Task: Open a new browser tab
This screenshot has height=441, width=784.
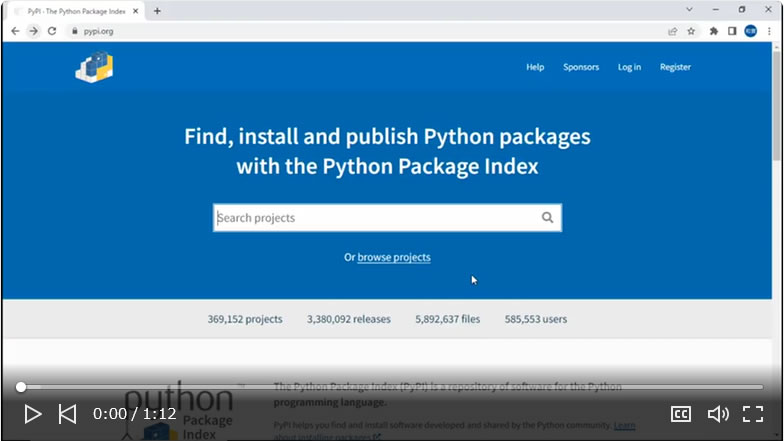Action: 157,10
